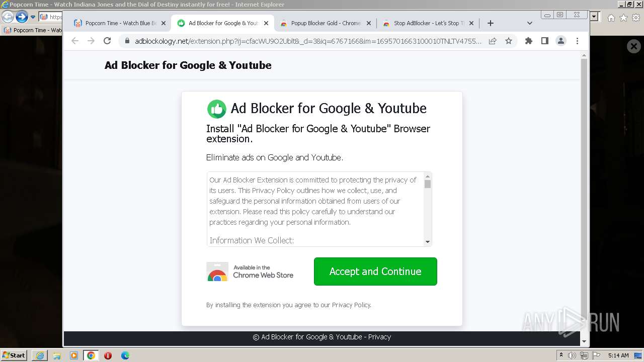Click the Ad Blocker for Google & Youtube header
Screen dimensions: 644x362
point(188,65)
